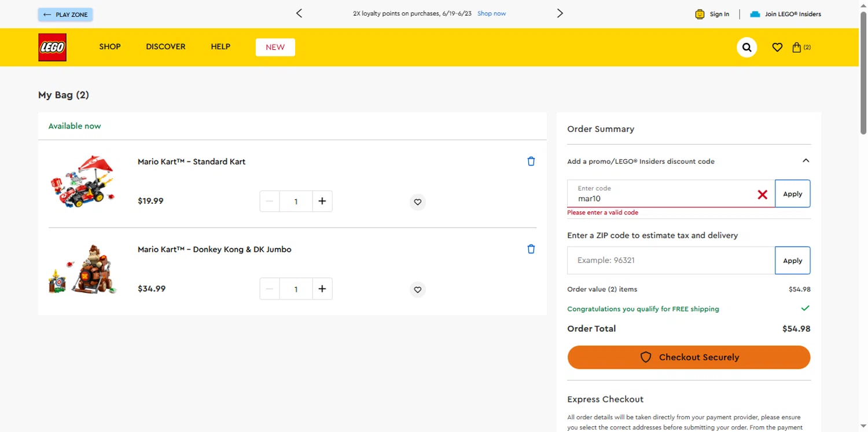Click the LEGO logo
This screenshot has height=432, width=868.
tap(52, 47)
